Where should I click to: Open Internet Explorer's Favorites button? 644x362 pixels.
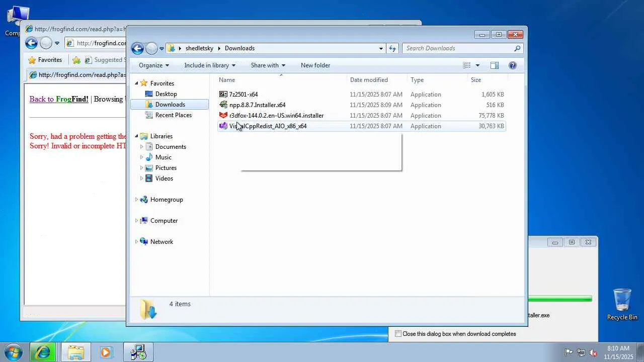click(x=45, y=60)
